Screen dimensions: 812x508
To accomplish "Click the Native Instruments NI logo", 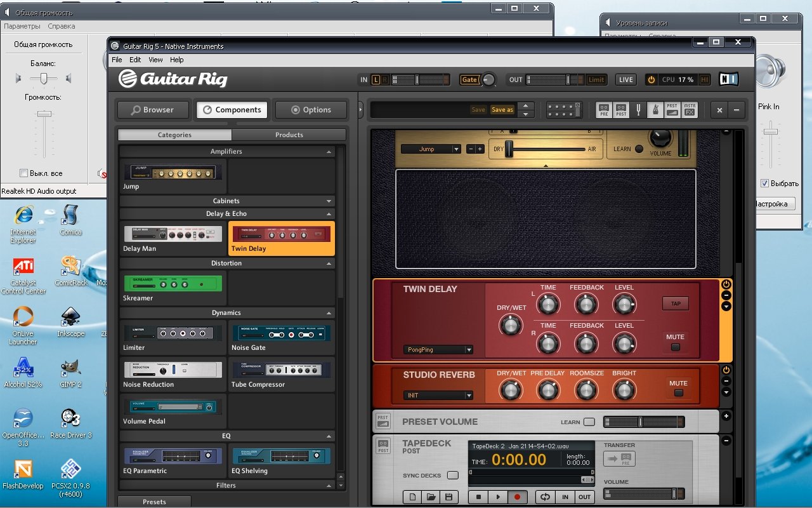I will click(728, 79).
